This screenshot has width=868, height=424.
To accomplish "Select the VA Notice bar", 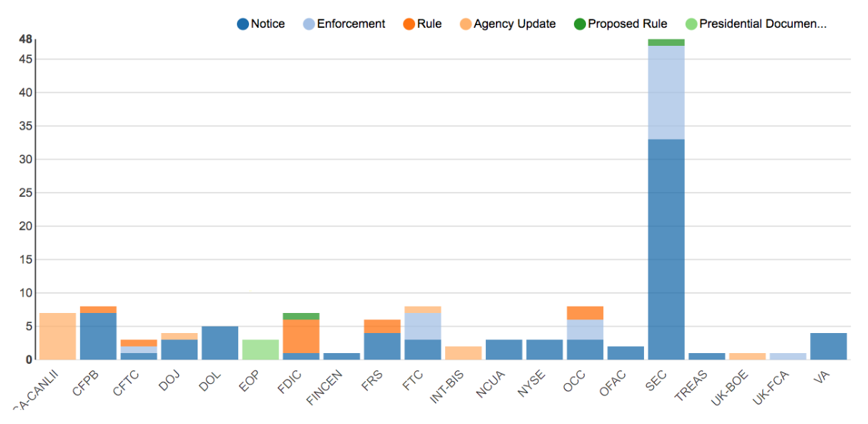I will (829, 346).
